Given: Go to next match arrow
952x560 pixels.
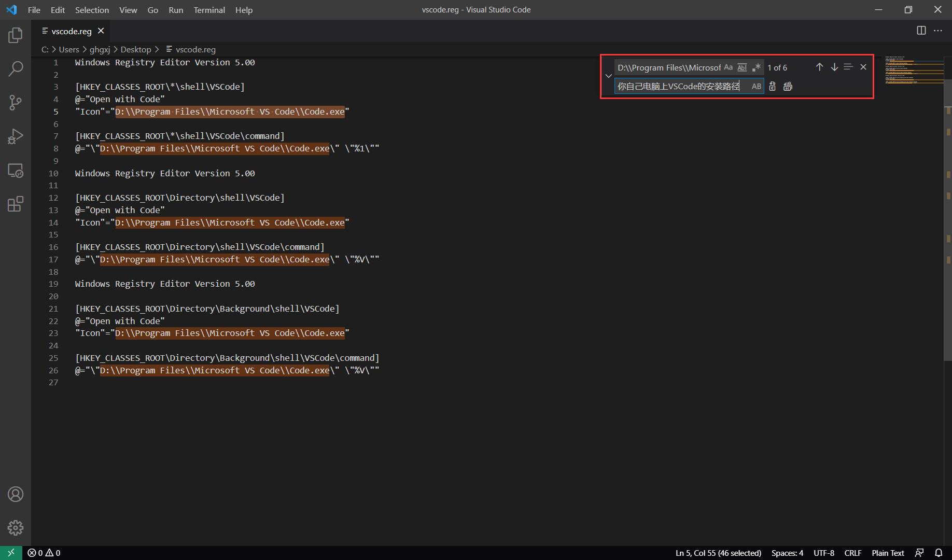Looking at the screenshot, I should (x=834, y=67).
